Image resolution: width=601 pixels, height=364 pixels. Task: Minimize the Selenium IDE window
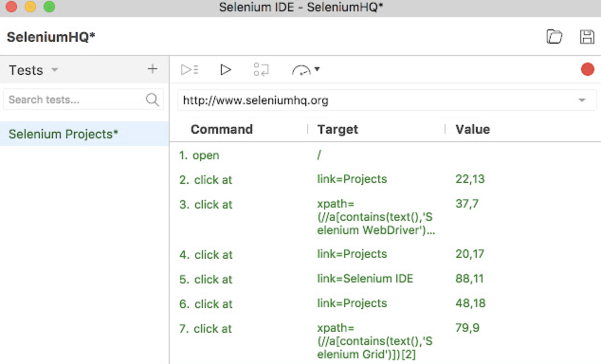tap(30, 7)
